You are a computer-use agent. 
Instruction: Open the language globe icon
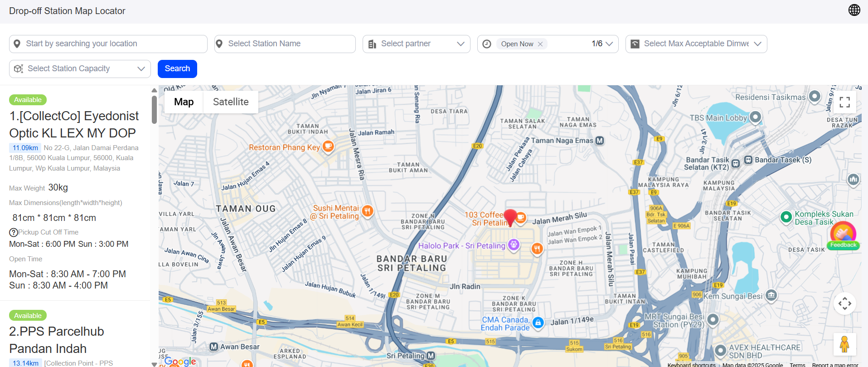(x=854, y=10)
